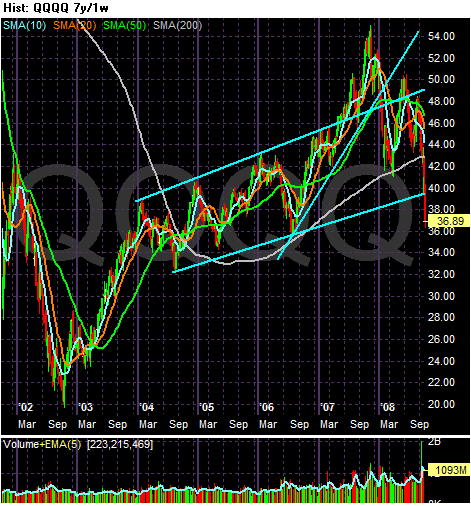Click the 48.00 price axis label
The image size is (471, 506).
pyautogui.click(x=441, y=101)
